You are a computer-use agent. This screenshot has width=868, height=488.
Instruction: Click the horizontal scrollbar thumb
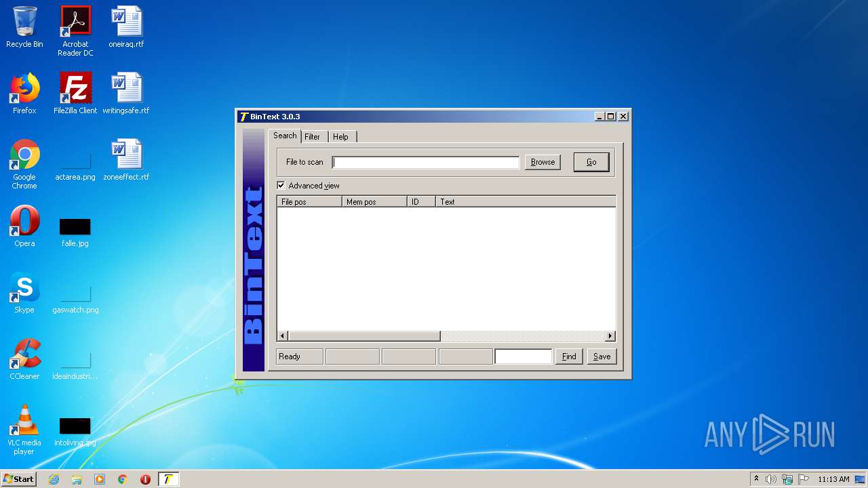coord(364,336)
